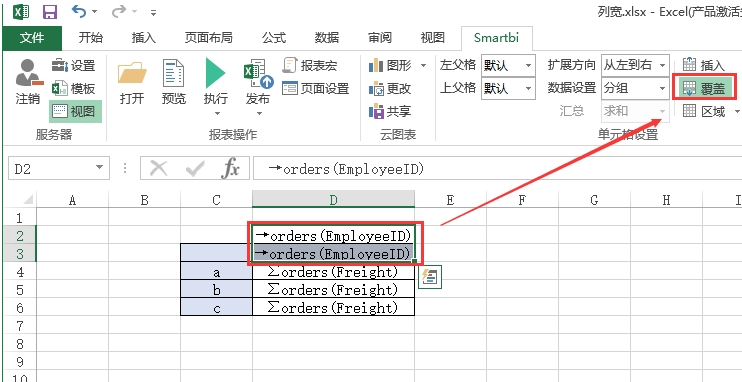Open the 文件 file menu
Viewport: 742px width, 382px height.
(x=32, y=38)
